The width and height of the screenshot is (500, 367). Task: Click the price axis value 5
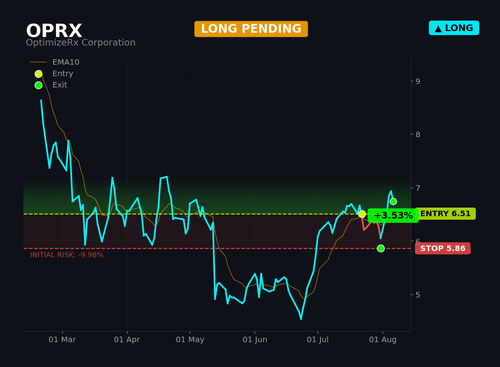tap(418, 295)
